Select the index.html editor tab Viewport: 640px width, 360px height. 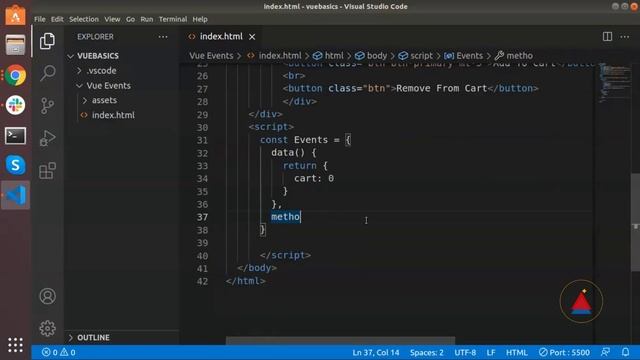point(221,37)
